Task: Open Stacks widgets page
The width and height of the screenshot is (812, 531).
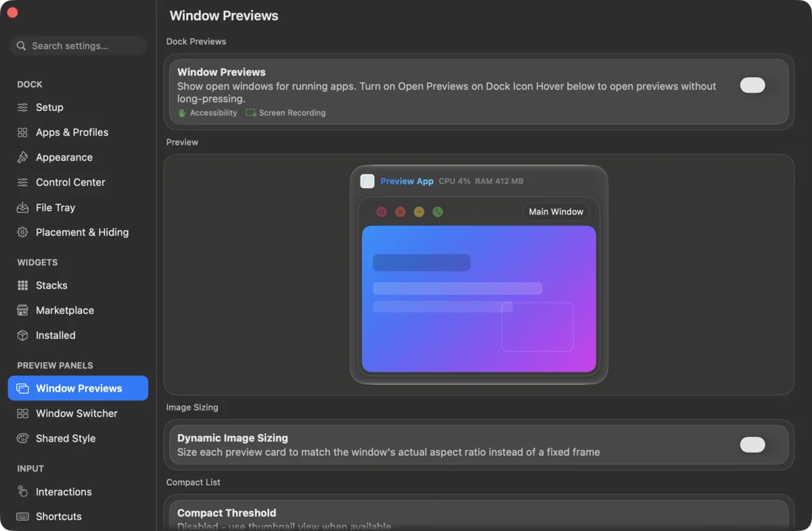Action: click(78, 285)
